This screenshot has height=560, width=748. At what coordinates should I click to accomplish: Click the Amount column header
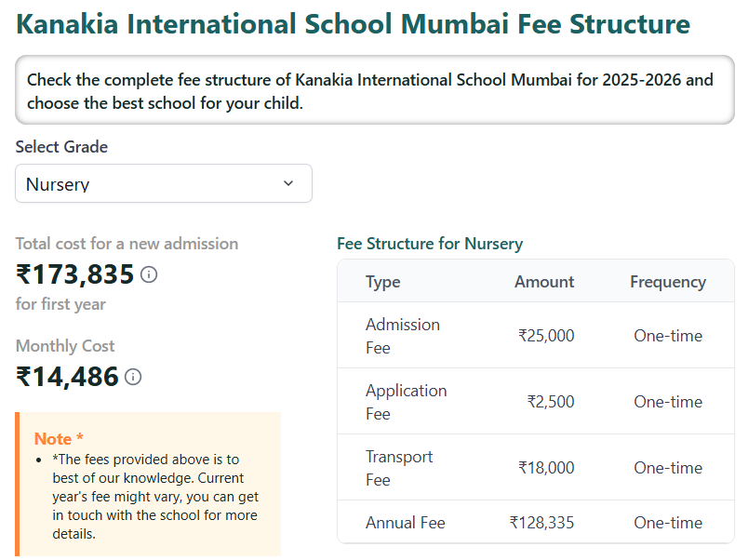[544, 282]
